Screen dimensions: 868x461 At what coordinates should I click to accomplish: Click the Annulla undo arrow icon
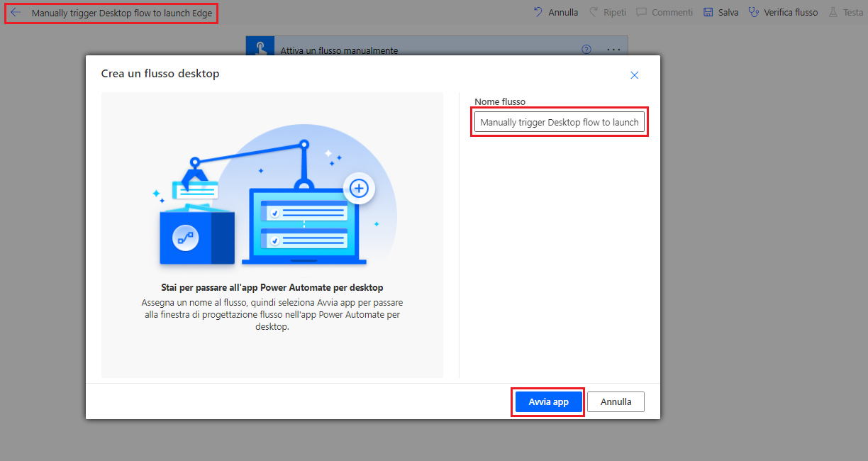click(538, 12)
